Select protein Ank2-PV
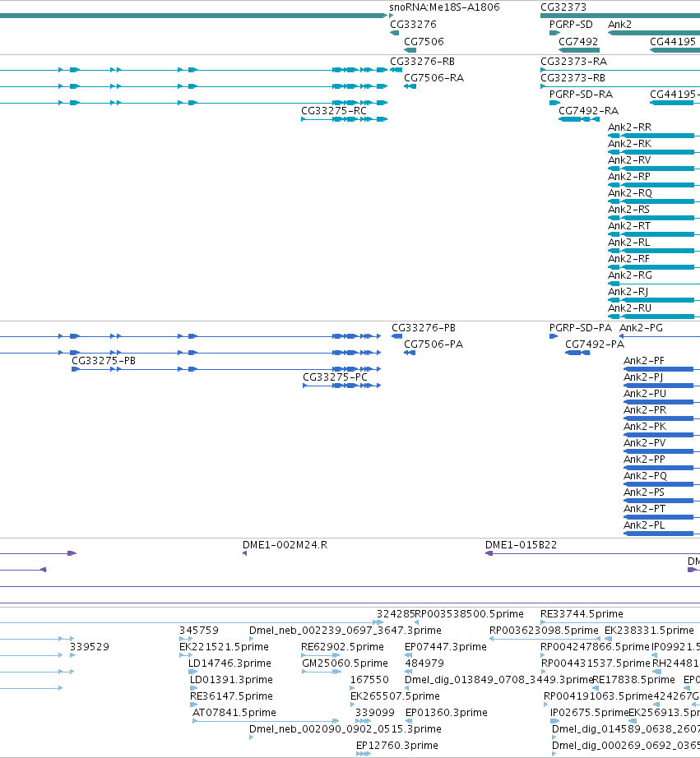 pyautogui.click(x=644, y=443)
